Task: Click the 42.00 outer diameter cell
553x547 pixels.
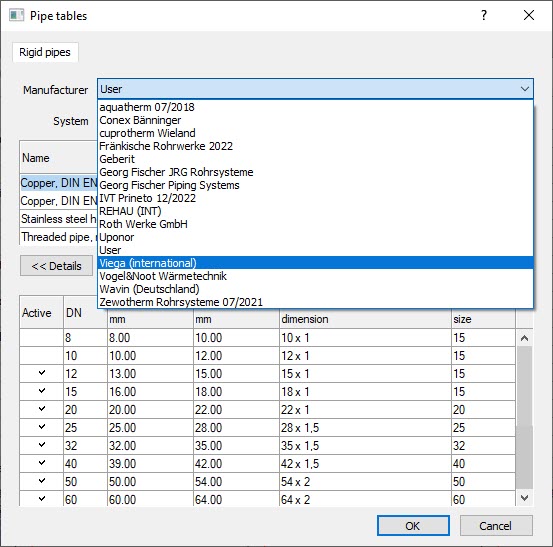Action: (236, 463)
